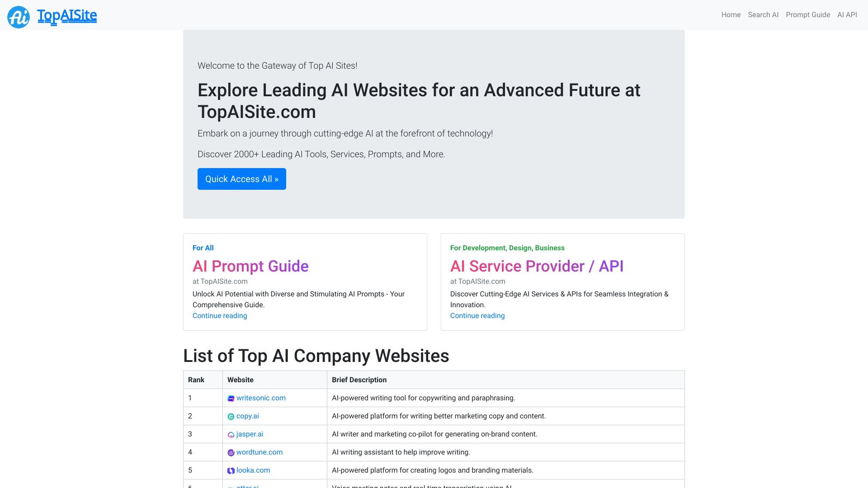Select the Looka logo icon in row 5
Image resolution: width=868 pixels, height=488 pixels.
[231, 470]
